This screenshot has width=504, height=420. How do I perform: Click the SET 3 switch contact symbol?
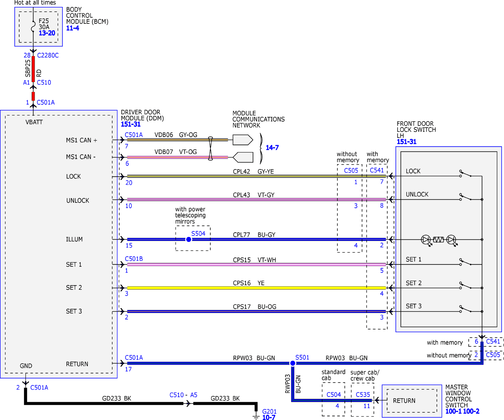[465, 309]
